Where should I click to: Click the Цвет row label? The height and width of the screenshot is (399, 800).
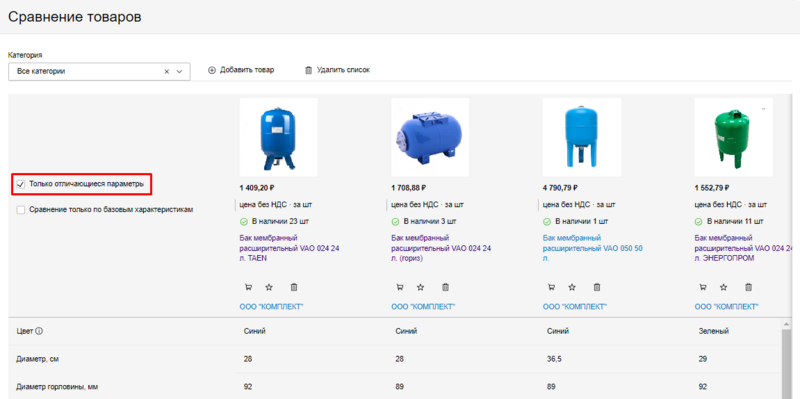click(25, 331)
